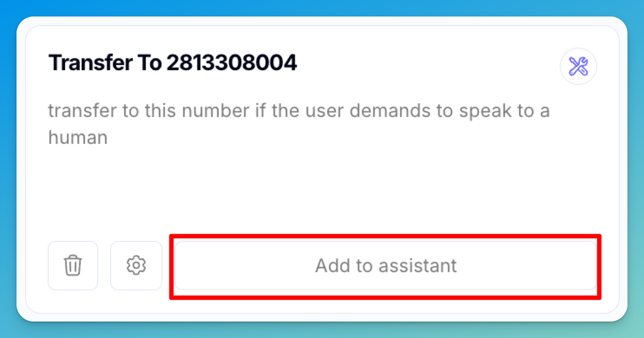
Task: Select the gear button beside Add to assistant
Action: 136,266
